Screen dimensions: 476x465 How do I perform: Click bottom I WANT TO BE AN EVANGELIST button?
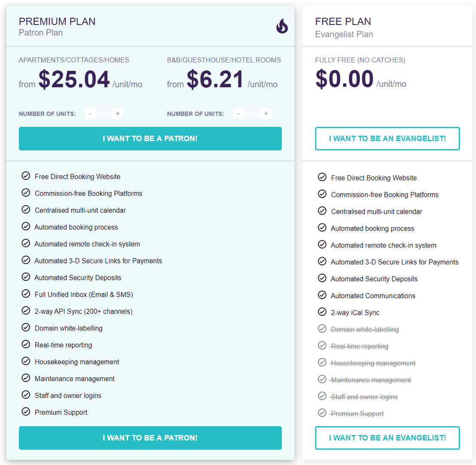[x=388, y=438]
